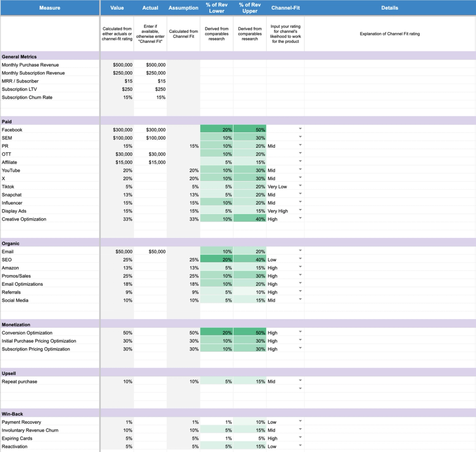Click Creative Optimization 40% upper cell

[x=250, y=219]
